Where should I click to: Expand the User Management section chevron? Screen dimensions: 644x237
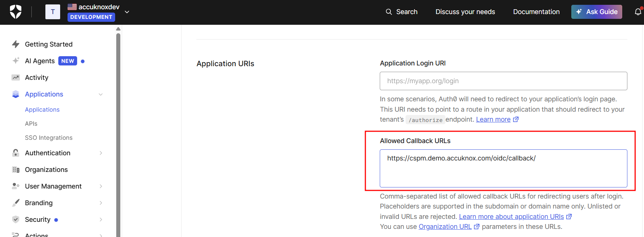point(101,186)
